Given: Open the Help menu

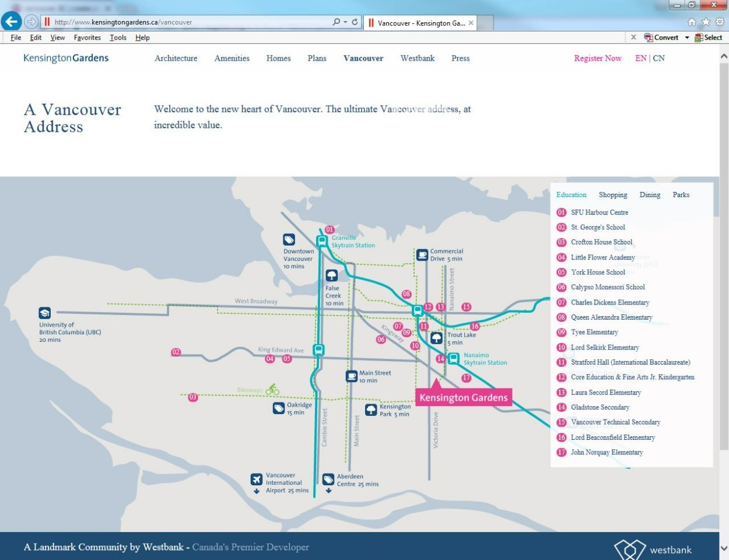Looking at the screenshot, I should pyautogui.click(x=142, y=37).
